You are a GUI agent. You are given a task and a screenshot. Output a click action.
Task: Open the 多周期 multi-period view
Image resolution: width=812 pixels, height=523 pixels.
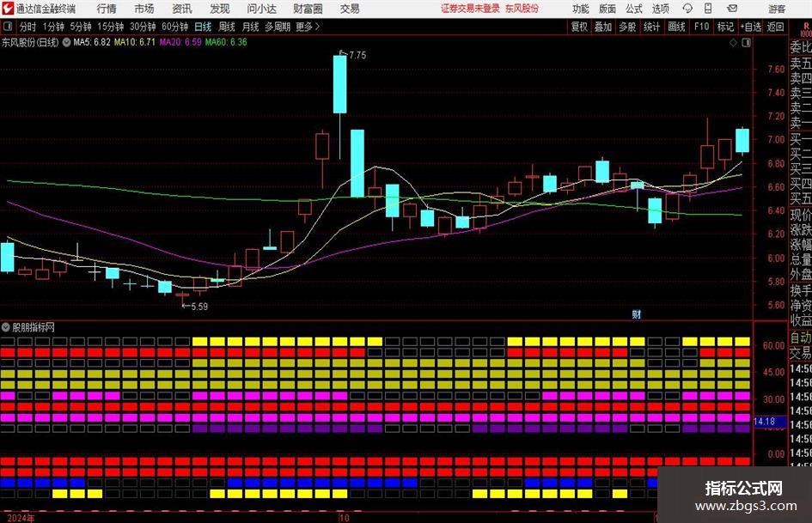tap(278, 27)
